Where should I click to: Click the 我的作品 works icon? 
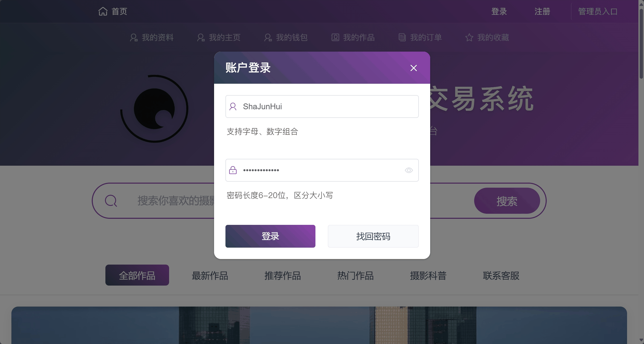pos(335,37)
